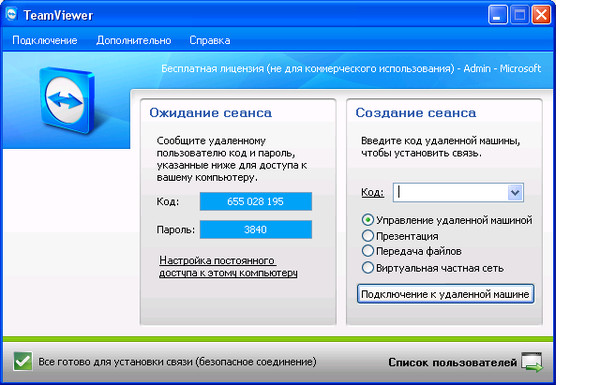Screen dimensions: 600x385
Task: Click the code value 655 028 195
Action: (x=256, y=201)
